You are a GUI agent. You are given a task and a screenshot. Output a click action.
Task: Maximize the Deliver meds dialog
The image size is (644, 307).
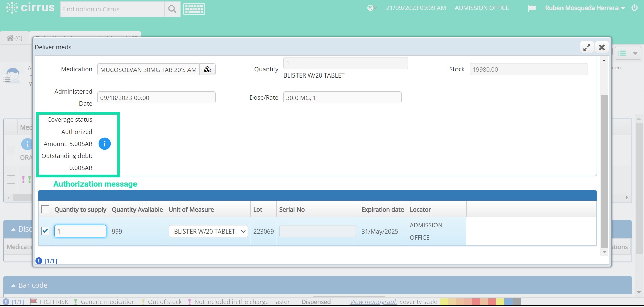587,47
